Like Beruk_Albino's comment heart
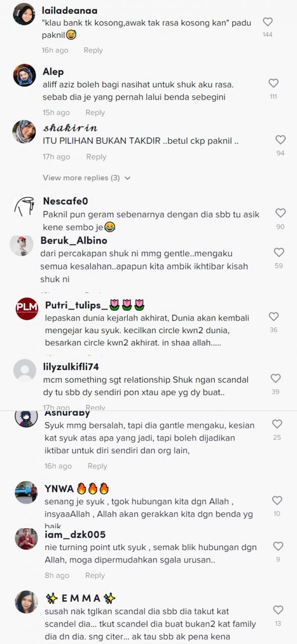 [x=278, y=252]
